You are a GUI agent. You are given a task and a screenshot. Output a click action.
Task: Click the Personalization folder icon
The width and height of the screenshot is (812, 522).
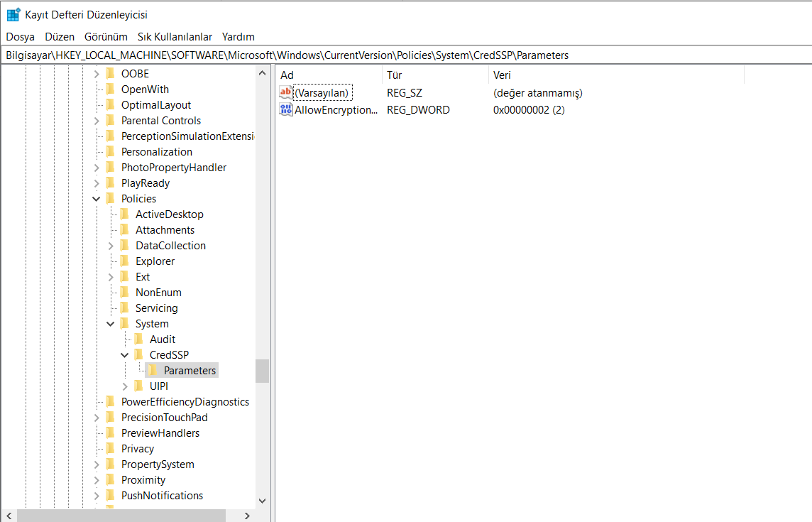pyautogui.click(x=110, y=152)
